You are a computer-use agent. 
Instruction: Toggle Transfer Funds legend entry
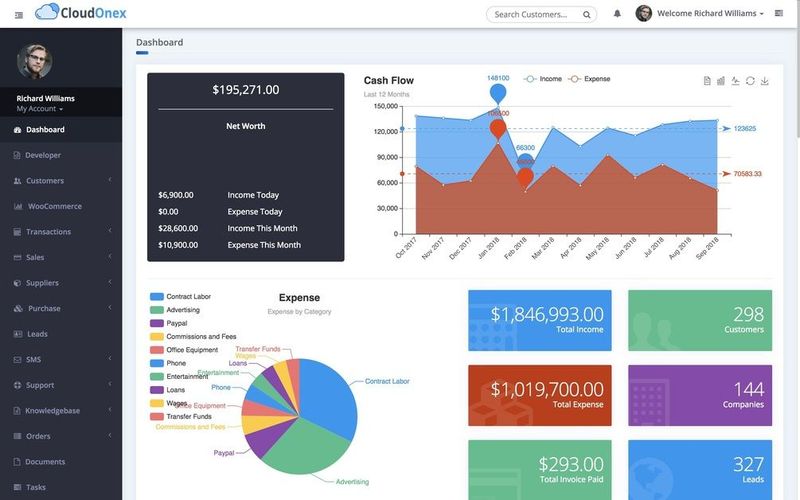(x=181, y=416)
